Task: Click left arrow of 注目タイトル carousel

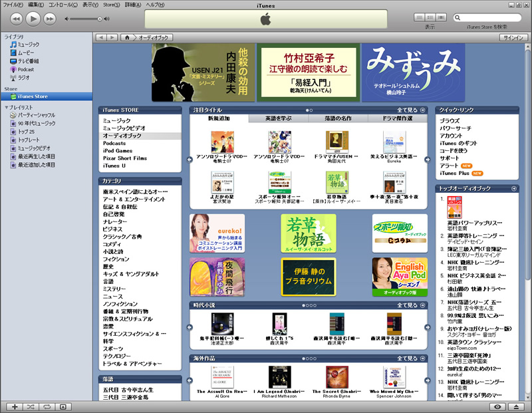Action: (x=190, y=160)
